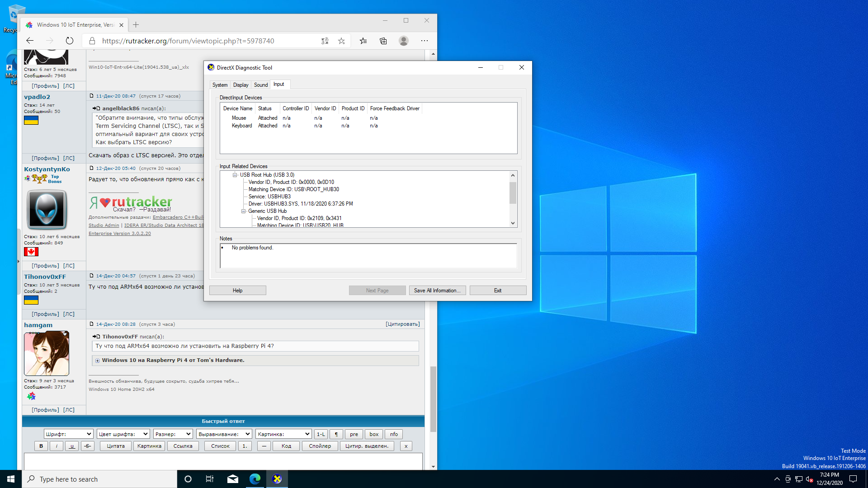The height and width of the screenshot is (488, 868).
Task: Open Mail app from taskbar
Action: (x=233, y=479)
